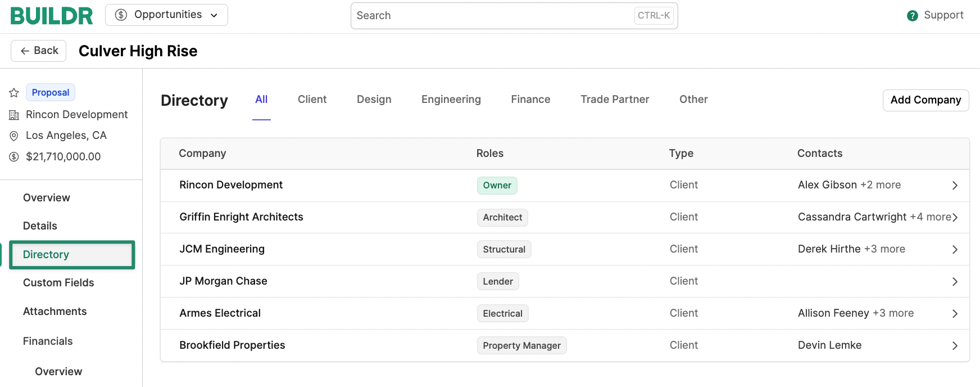The width and height of the screenshot is (980, 387).
Task: Open Attachments in the sidebar
Action: pos(55,312)
